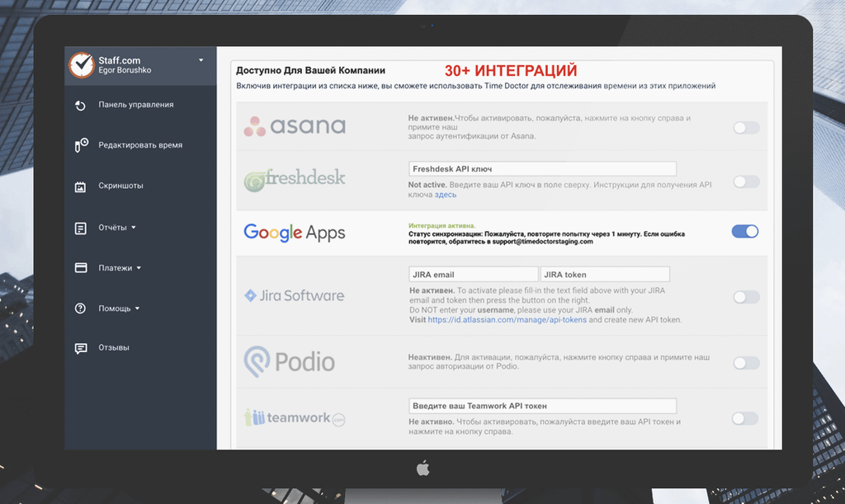This screenshot has width=845, height=504.
Task: Click the Time Doctor checkmark logo
Action: (82, 65)
